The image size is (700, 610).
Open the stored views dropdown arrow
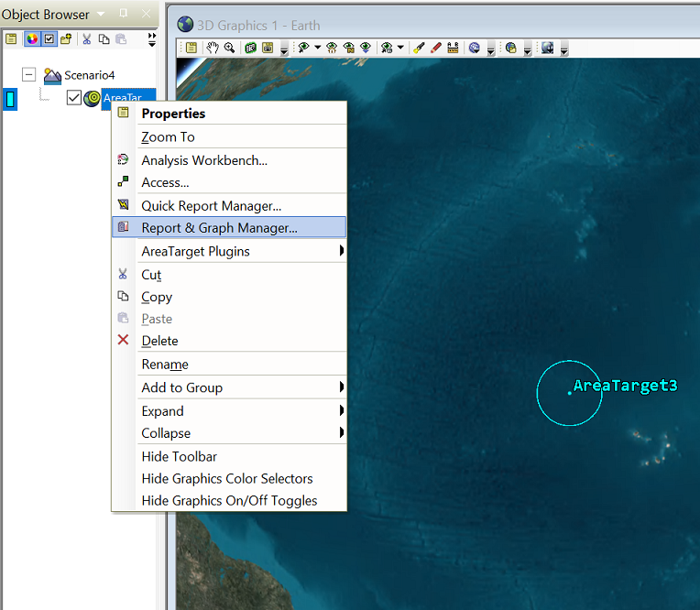[400, 47]
